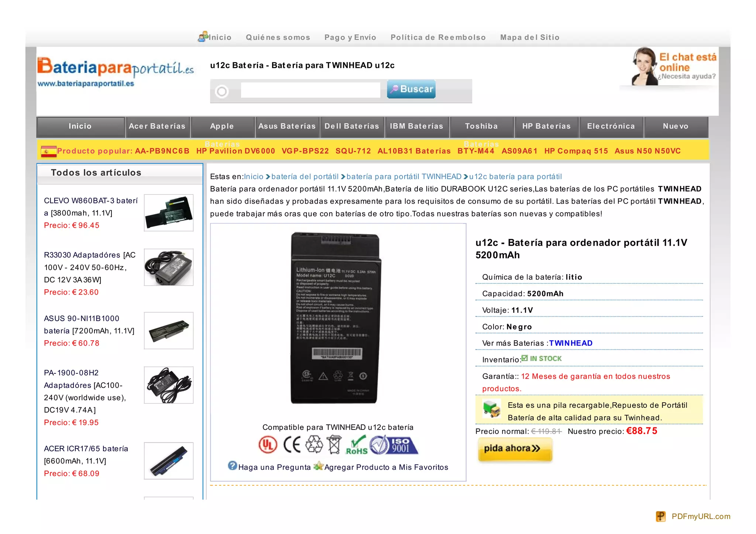Viewport: 756px width, 534px height.
Task: Open the Acer Baterías menu tab
Action: coord(158,127)
